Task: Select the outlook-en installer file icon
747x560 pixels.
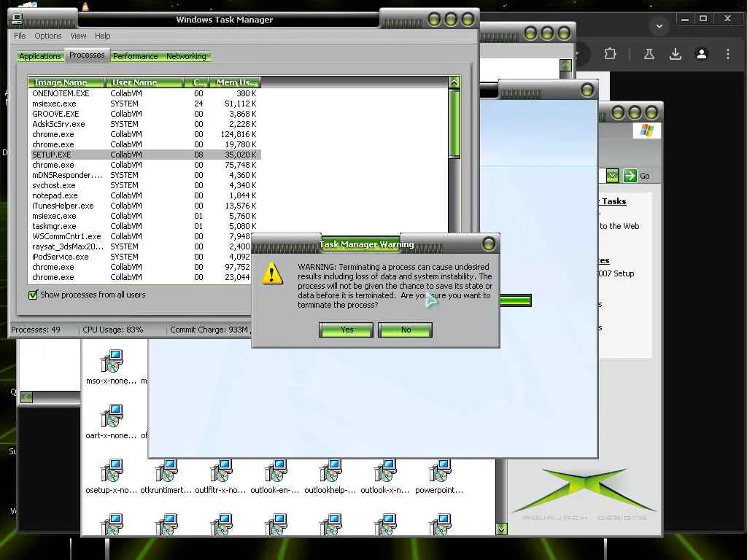Action: click(275, 476)
